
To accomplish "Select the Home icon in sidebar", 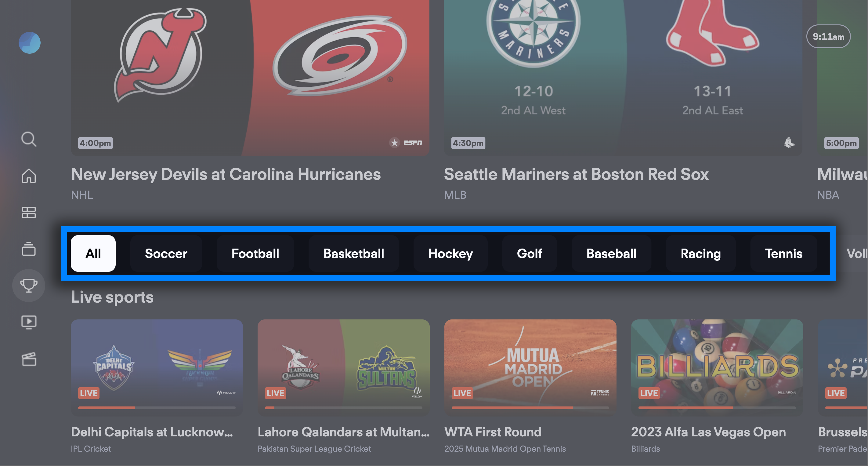I will click(29, 176).
